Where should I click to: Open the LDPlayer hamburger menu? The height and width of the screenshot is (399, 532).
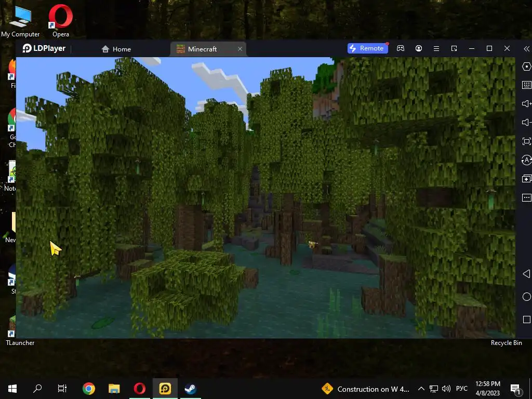point(436,48)
